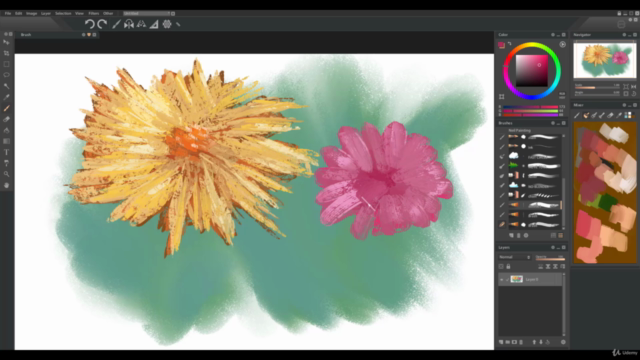Select the straight line stroke tool in top toolbar
The height and width of the screenshot is (360, 640).
pyautogui.click(x=116, y=24)
